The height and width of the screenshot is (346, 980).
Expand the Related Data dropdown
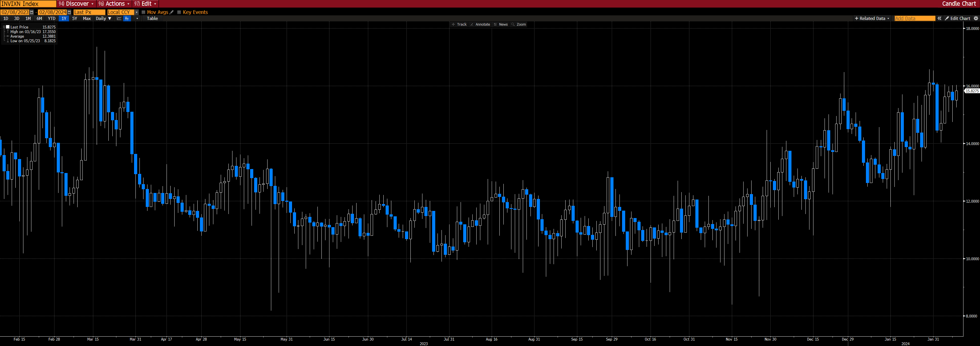point(872,18)
